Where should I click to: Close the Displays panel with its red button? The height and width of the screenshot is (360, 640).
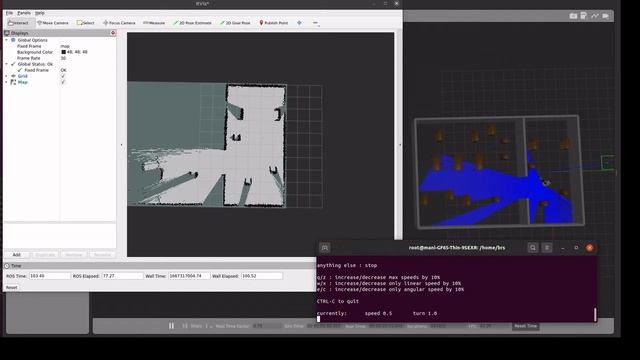point(113,33)
